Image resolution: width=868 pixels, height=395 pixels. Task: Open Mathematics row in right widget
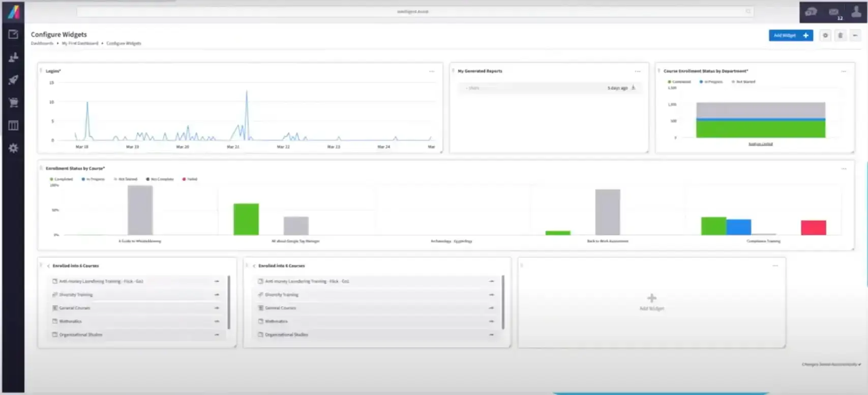376,321
